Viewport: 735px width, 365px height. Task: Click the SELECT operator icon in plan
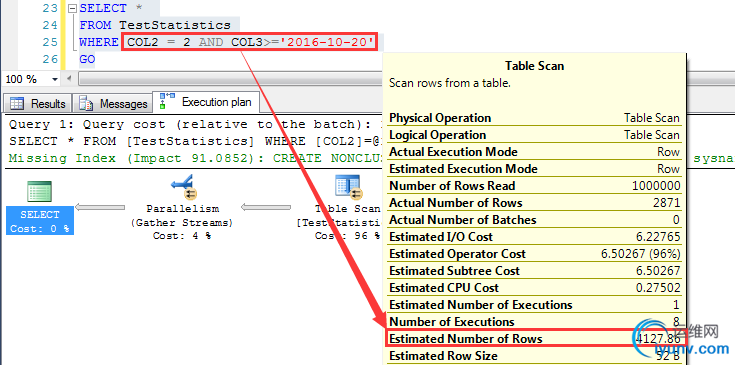pos(39,192)
